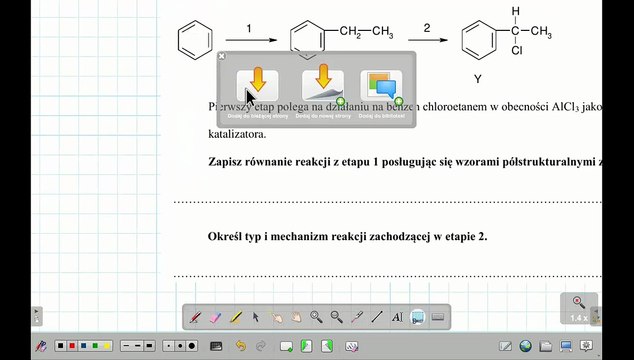The image size is (634, 360).
Task: Expand the right side panel tab
Action: pyautogui.click(x=596, y=316)
